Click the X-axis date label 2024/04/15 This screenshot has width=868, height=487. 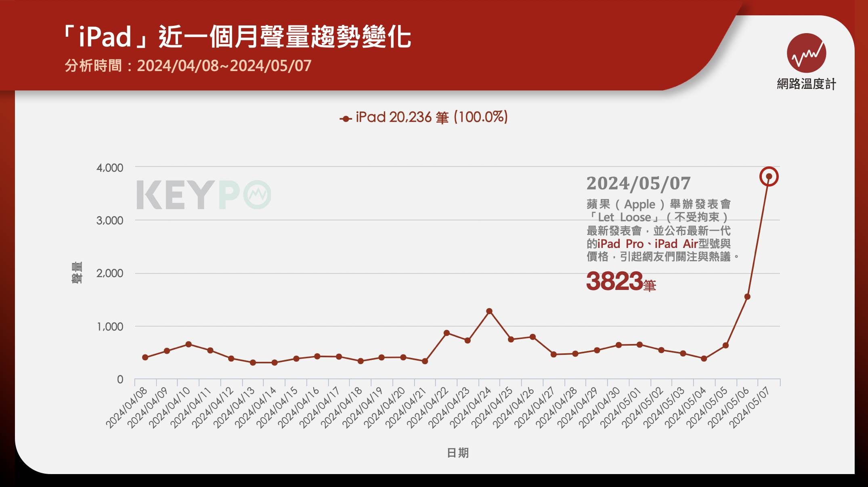[x=277, y=407]
